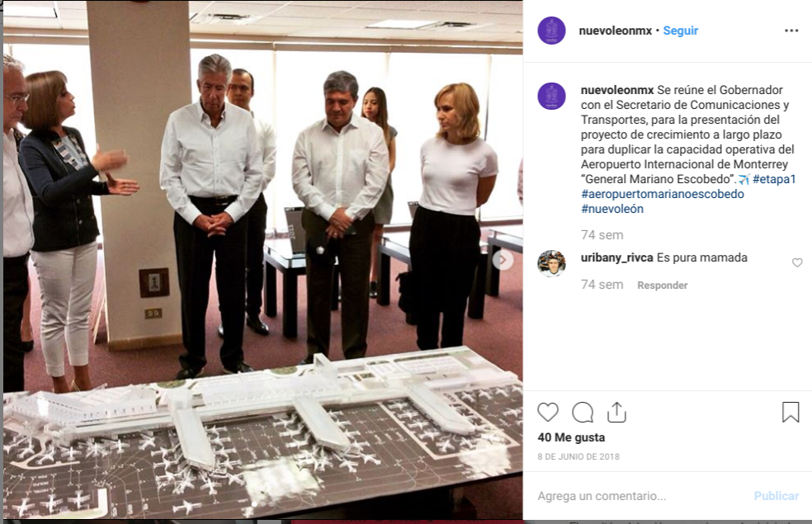The width and height of the screenshot is (812, 524).
Task: Go to the next photo arrow
Action: (503, 260)
